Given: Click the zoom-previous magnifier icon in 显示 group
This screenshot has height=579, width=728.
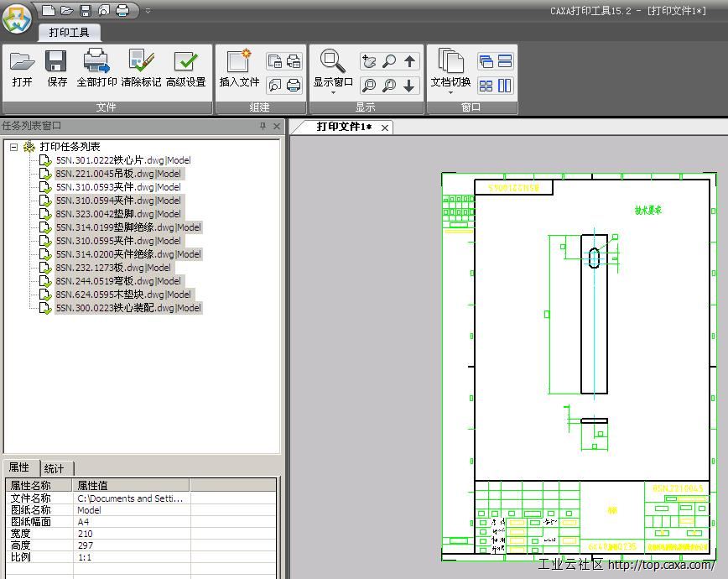Looking at the screenshot, I should (x=389, y=86).
